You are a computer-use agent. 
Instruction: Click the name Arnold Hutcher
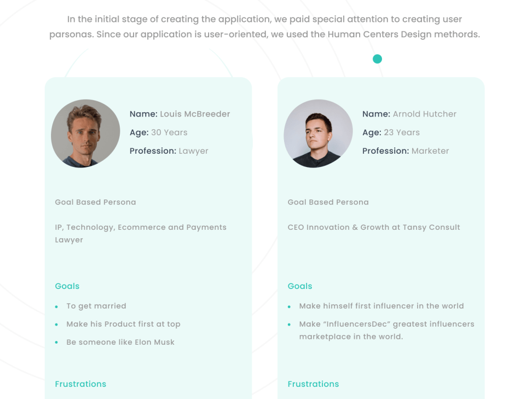pyautogui.click(x=425, y=114)
